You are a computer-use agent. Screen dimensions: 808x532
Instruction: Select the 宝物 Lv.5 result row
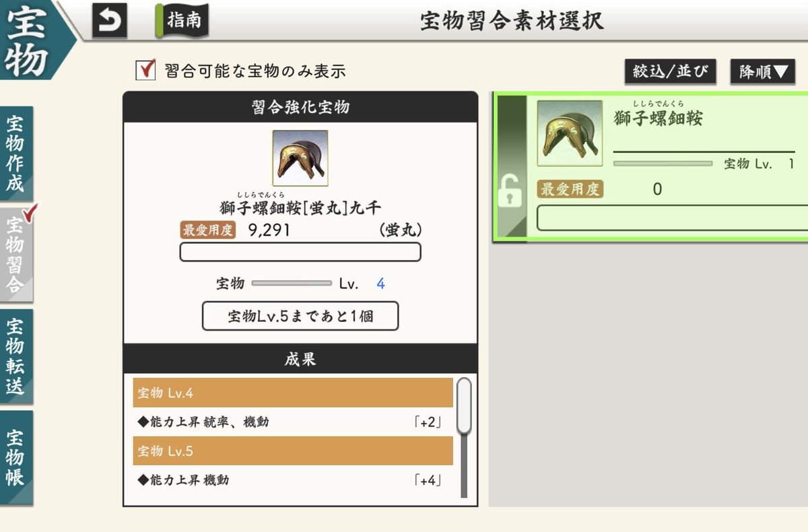(293, 451)
